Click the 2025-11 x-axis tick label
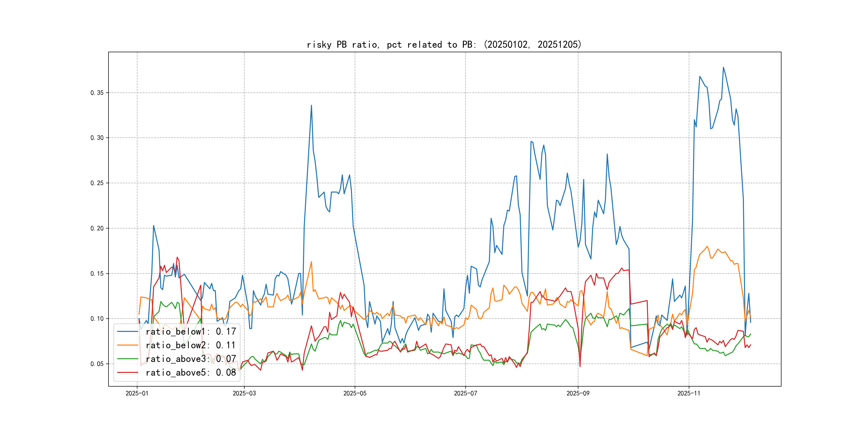This screenshot has width=868, height=434. pyautogui.click(x=689, y=394)
